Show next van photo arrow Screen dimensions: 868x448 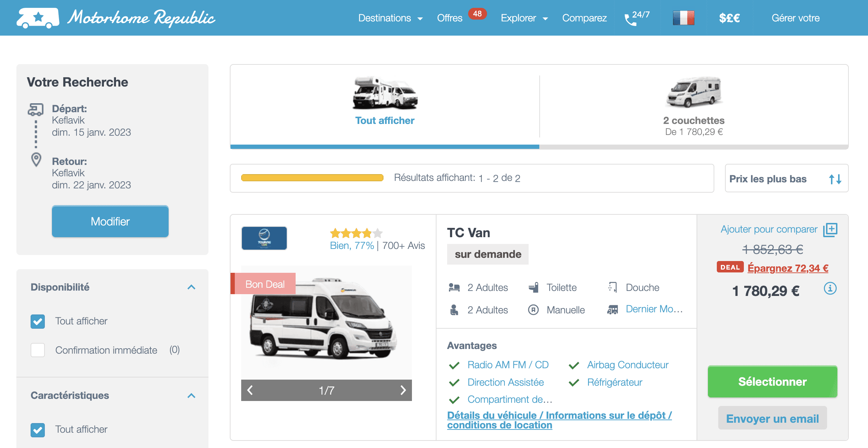pyautogui.click(x=403, y=390)
